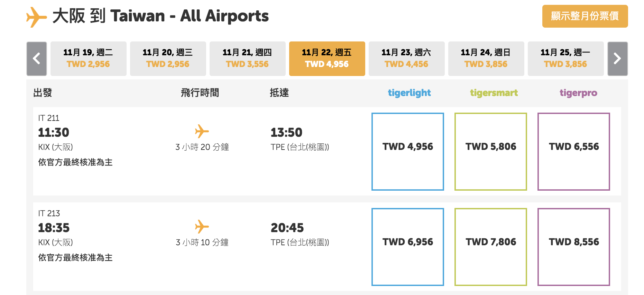Click the 顯示整月份票價 button
The width and height of the screenshot is (644, 295).
585,16
